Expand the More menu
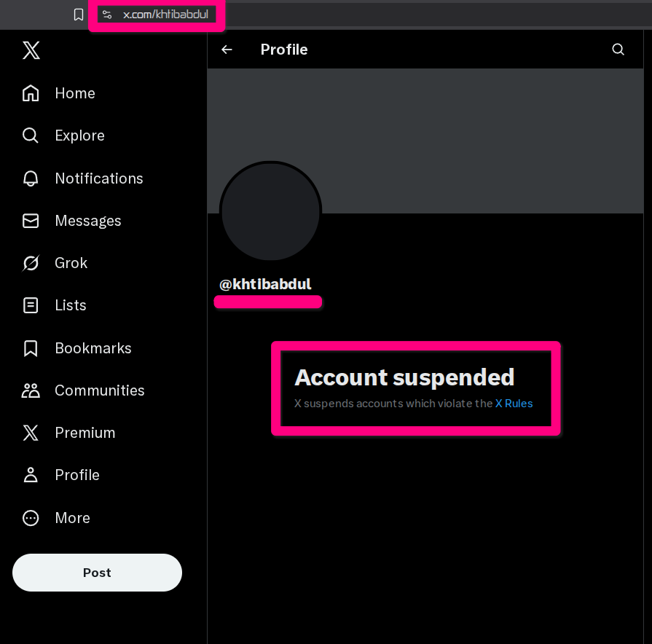 [x=72, y=518]
